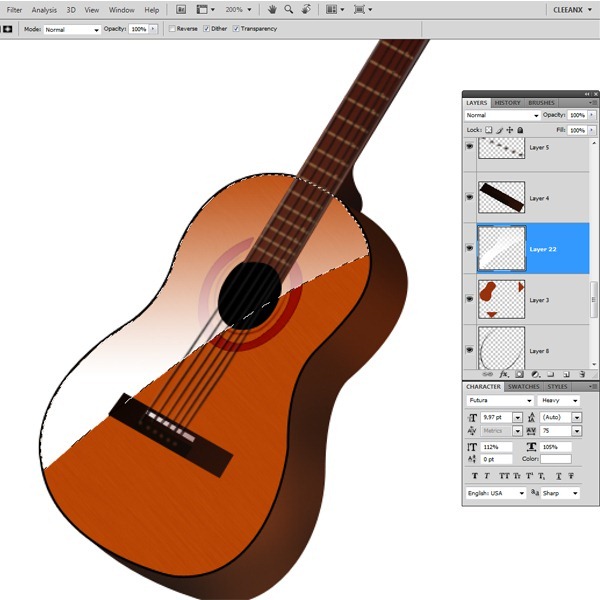Open the CLEEANX workspace switcher

point(572,10)
